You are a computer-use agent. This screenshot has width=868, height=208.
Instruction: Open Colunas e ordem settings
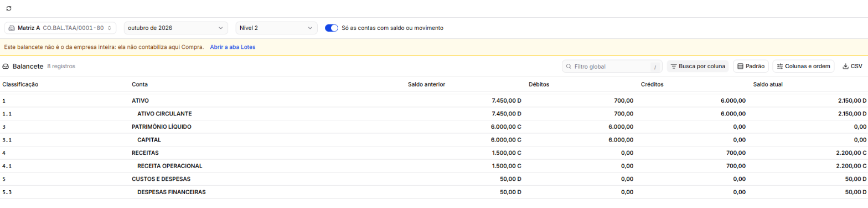coord(803,67)
